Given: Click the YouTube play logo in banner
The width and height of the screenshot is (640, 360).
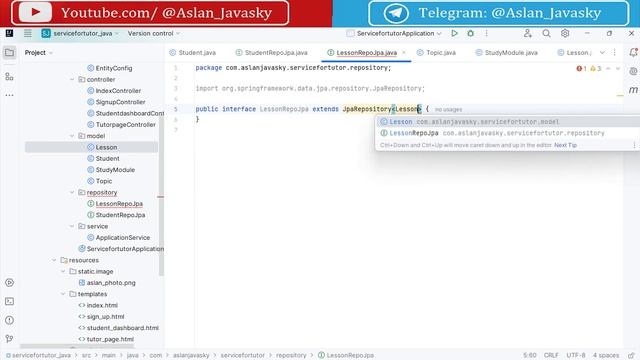Looking at the screenshot, I should pos(35,12).
